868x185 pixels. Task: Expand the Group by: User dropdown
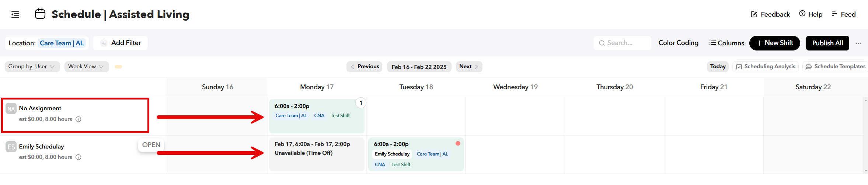(32, 67)
